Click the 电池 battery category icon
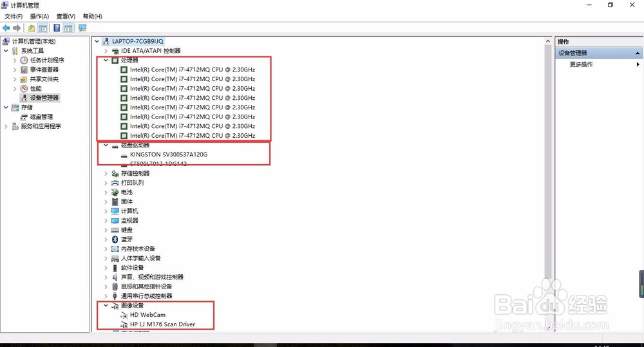Viewport: 644px width, 347px height. click(x=115, y=192)
